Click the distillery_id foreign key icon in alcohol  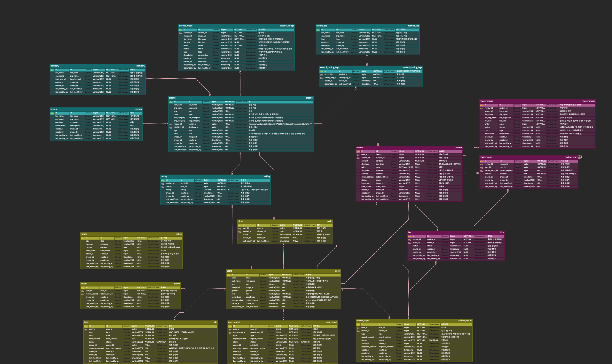[x=171, y=128]
